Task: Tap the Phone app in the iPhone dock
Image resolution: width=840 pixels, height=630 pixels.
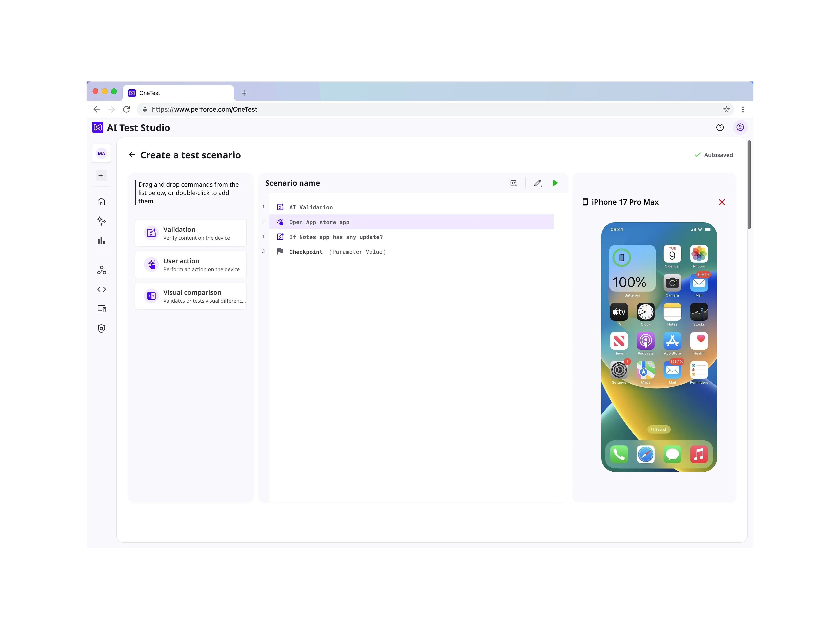Action: (619, 454)
